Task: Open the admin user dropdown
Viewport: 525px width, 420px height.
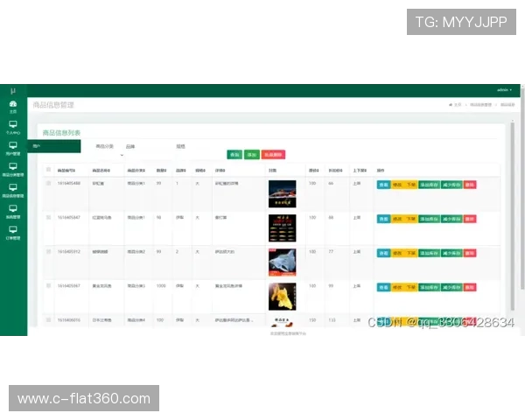Action: [504, 90]
